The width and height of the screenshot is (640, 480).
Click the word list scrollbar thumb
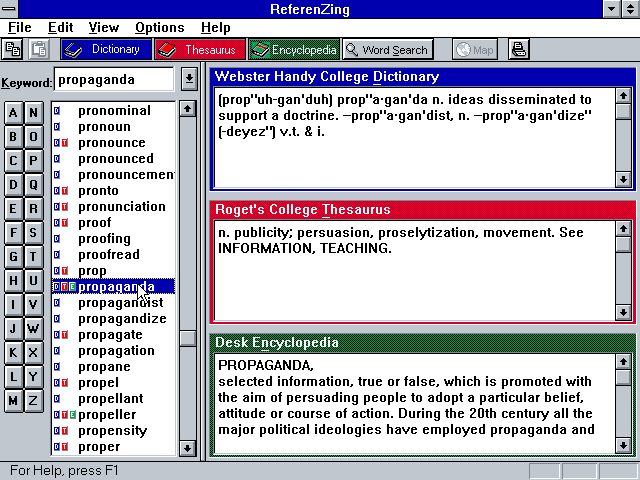click(188, 339)
